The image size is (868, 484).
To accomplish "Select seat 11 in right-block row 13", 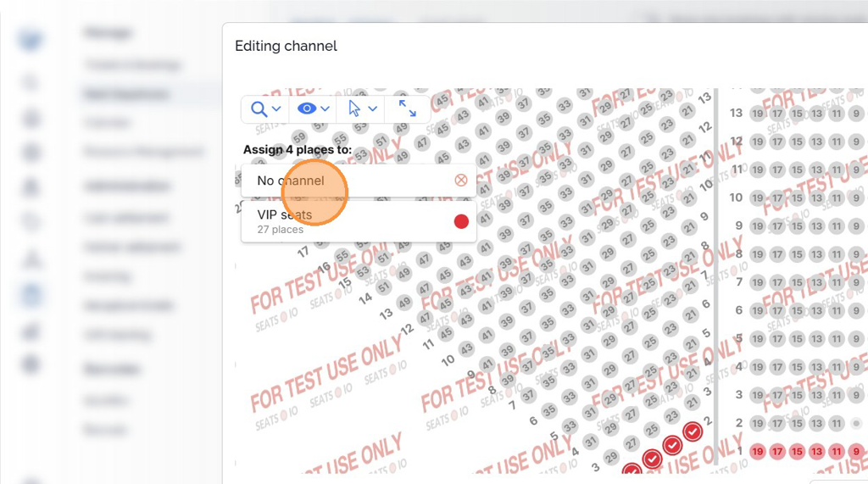I will (x=837, y=114).
